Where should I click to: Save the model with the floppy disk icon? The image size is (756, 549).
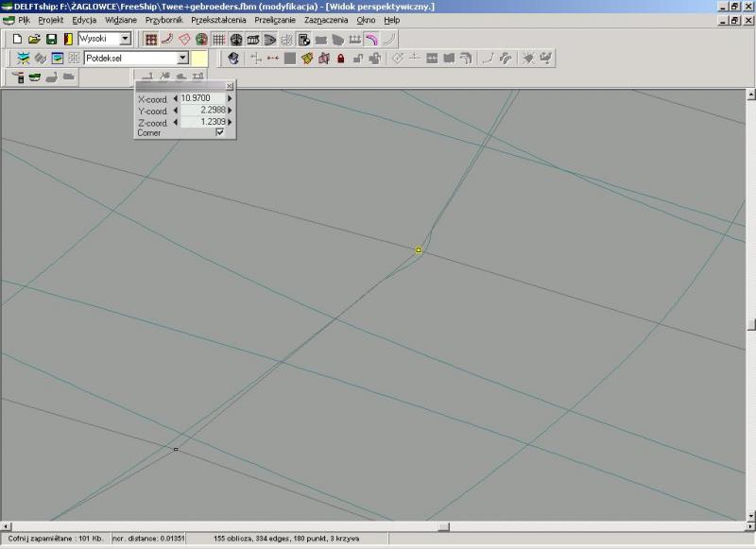[x=51, y=39]
